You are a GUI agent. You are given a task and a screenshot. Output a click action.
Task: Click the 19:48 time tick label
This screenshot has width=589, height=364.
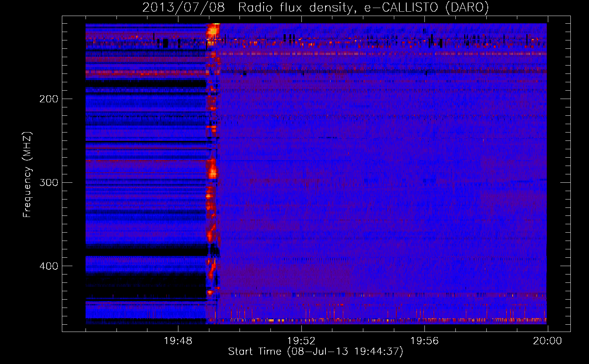(x=178, y=341)
